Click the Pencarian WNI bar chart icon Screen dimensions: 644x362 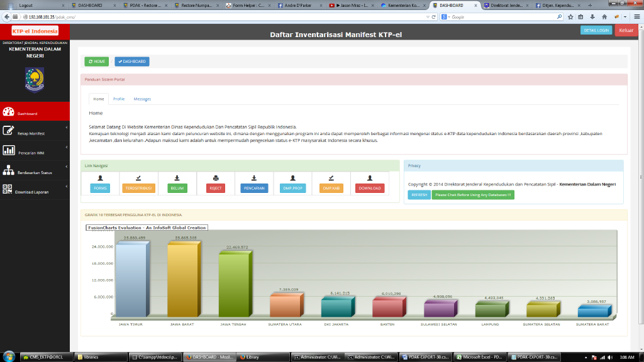tap(8, 151)
